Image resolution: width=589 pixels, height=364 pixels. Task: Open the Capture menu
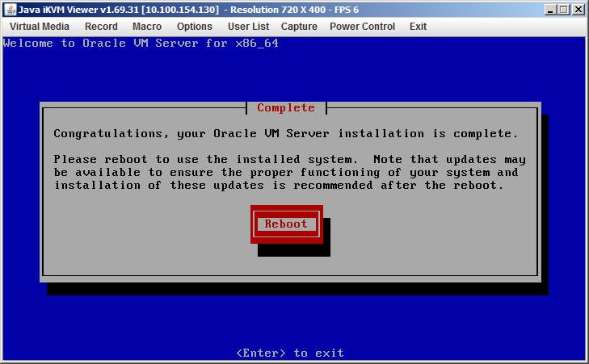[299, 27]
